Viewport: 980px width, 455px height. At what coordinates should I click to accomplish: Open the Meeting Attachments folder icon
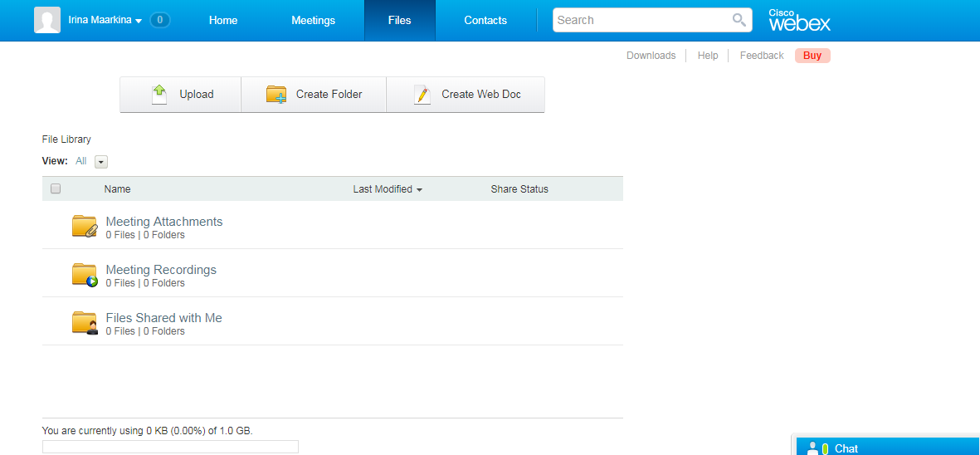[x=85, y=226]
